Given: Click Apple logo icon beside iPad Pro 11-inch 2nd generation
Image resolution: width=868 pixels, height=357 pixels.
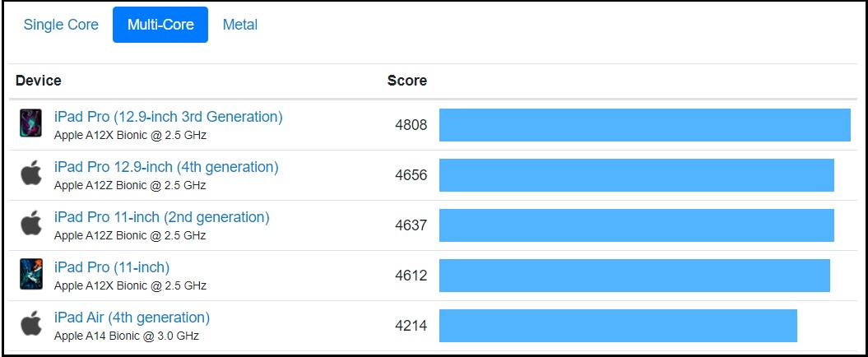Looking at the screenshot, I should click(x=31, y=223).
